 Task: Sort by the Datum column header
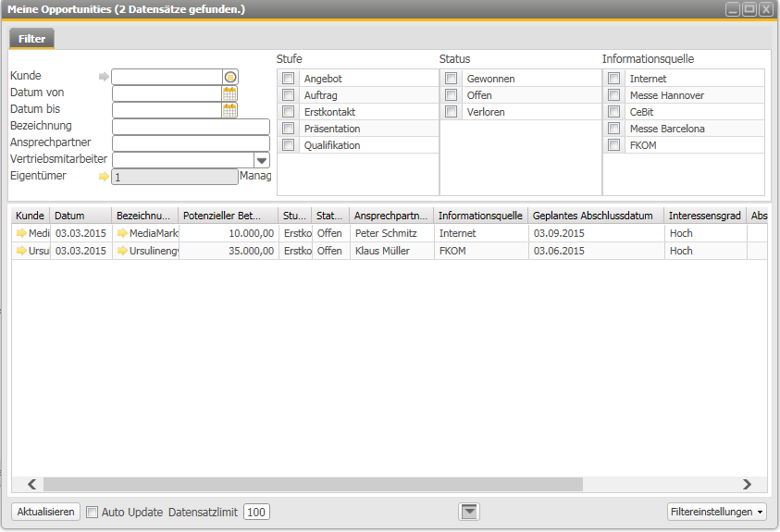[x=80, y=216]
